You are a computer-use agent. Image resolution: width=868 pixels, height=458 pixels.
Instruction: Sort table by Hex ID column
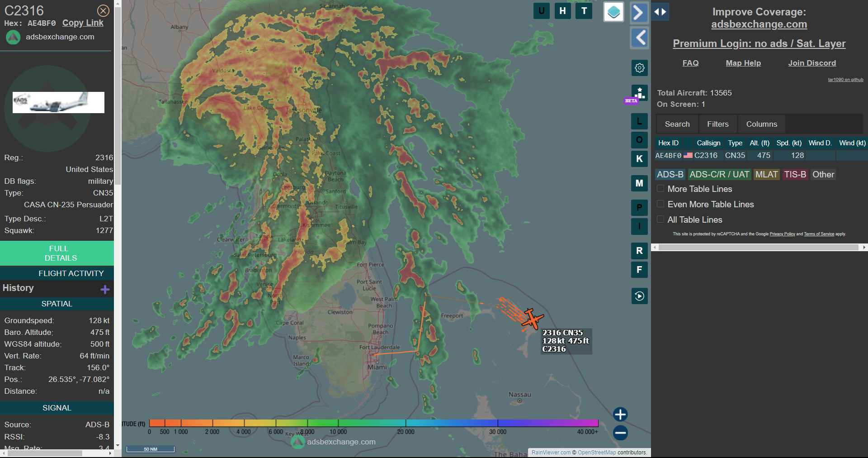(668, 143)
